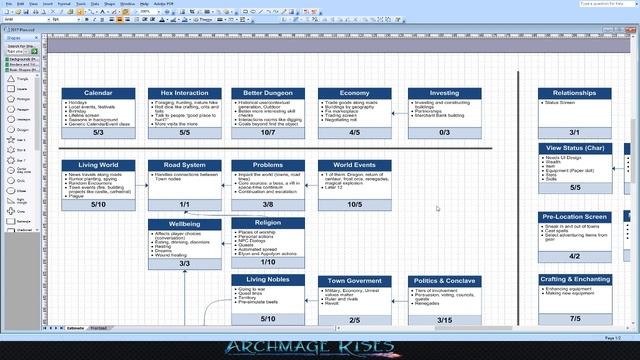Click the Hex Interaction box header

(184, 93)
